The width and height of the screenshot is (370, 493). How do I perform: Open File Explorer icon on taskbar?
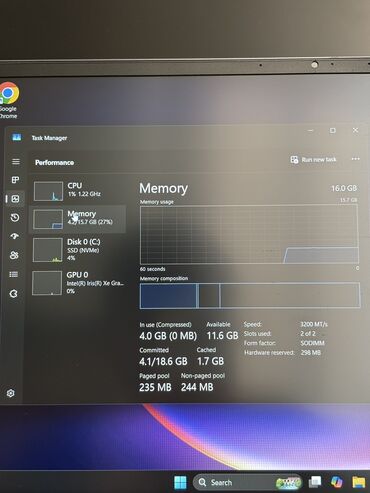point(359,482)
